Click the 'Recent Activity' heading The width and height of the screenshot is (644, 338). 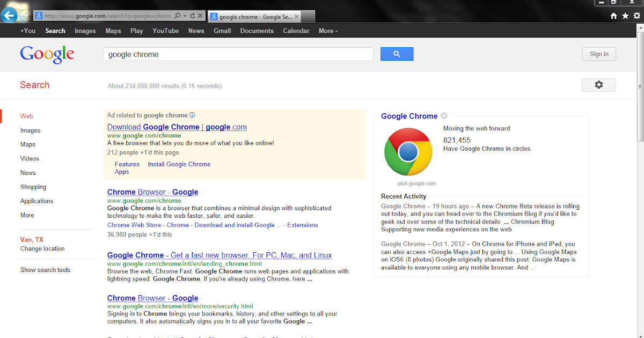(404, 196)
